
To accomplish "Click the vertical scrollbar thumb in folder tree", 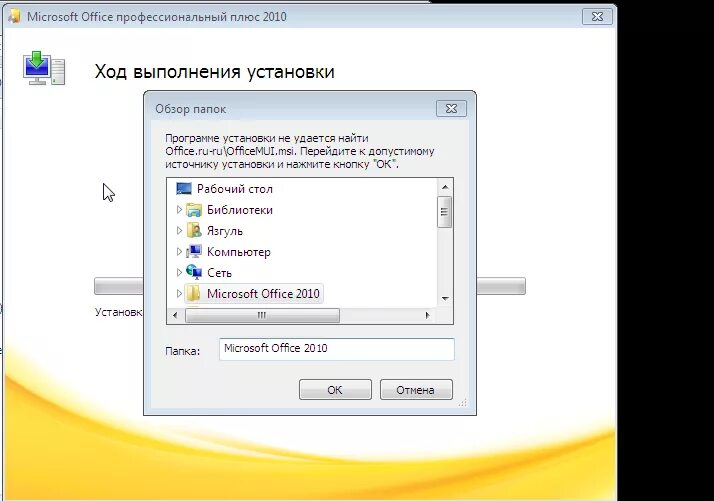I will click(444, 212).
